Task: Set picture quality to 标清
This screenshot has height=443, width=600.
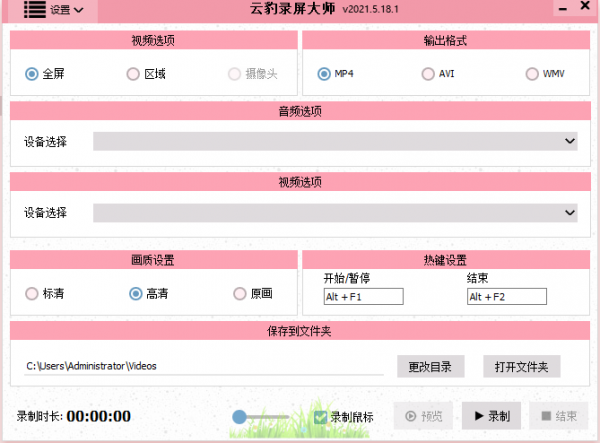Action: [32, 294]
